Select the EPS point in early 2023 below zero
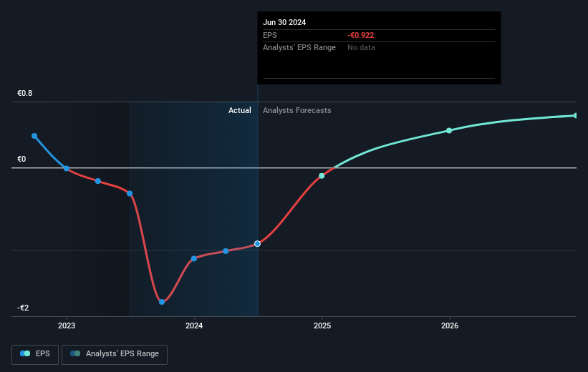The image size is (588, 372). tap(98, 181)
